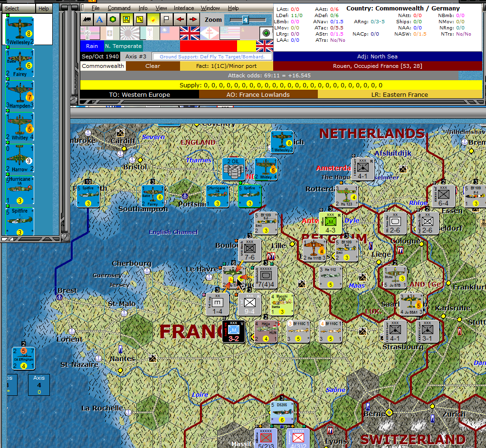Open the Interface menu

tap(184, 8)
